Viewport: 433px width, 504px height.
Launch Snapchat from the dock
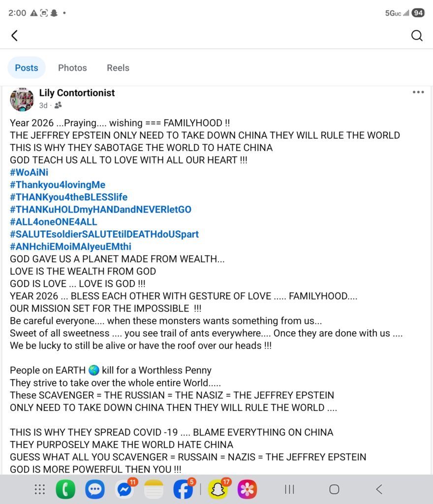pos(218,489)
